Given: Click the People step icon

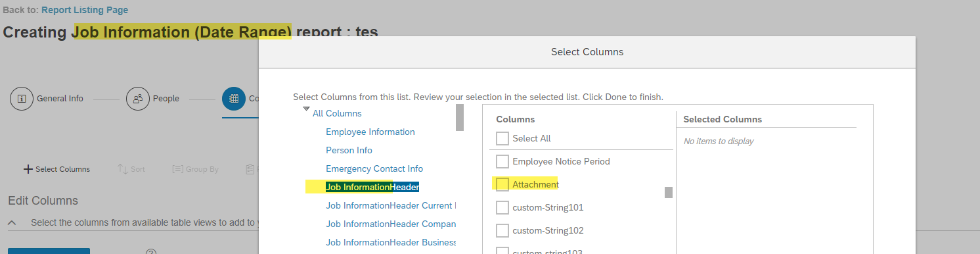Looking at the screenshot, I should point(138,99).
